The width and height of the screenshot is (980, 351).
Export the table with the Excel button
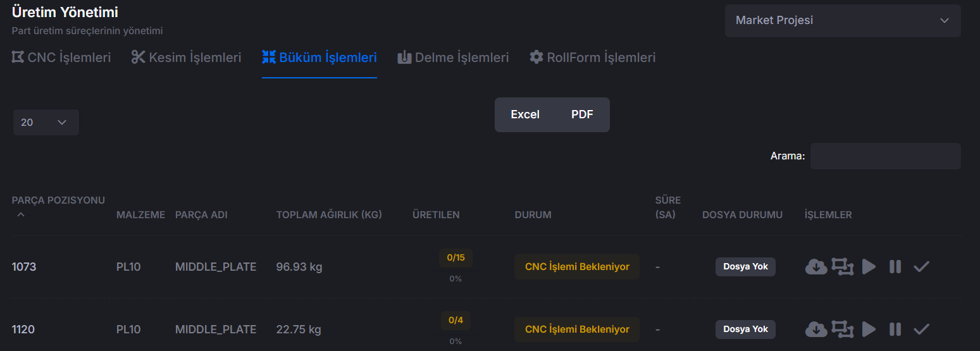(525, 114)
